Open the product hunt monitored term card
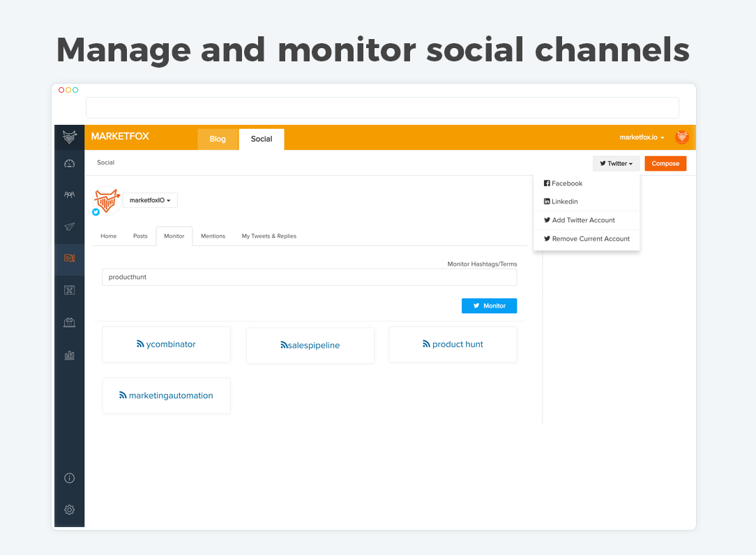Image resolution: width=756 pixels, height=555 pixels. (x=453, y=344)
